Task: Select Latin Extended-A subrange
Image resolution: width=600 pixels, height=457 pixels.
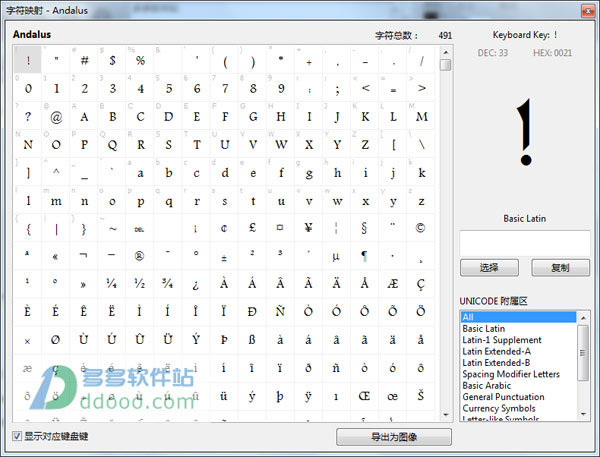Action: pos(518,351)
